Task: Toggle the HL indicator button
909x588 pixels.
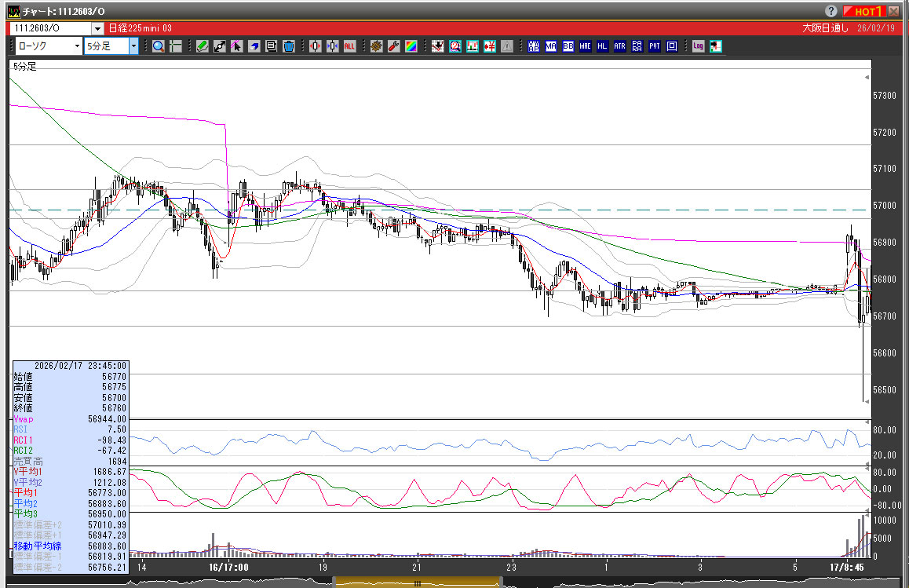Action: [602, 46]
